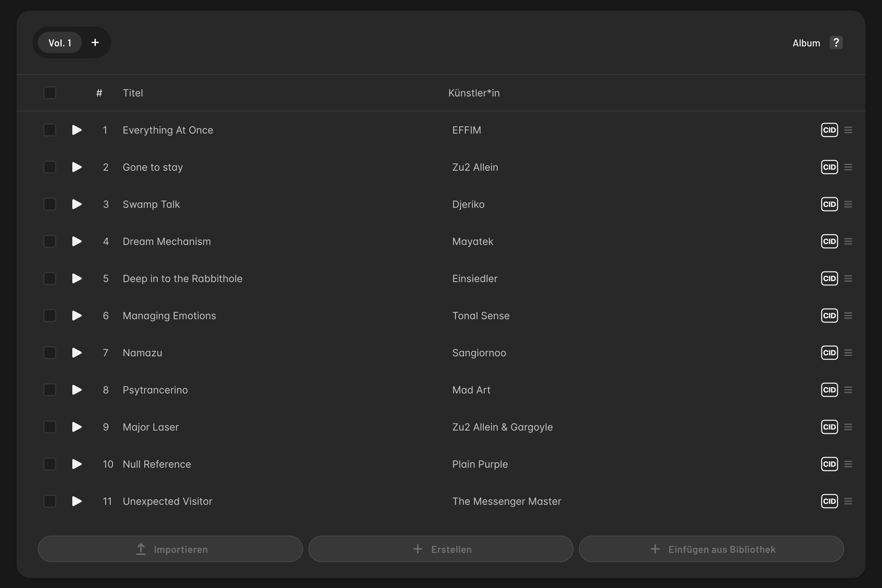
Task: Click Einfügen aus Bibliothek button
Action: pyautogui.click(x=711, y=549)
